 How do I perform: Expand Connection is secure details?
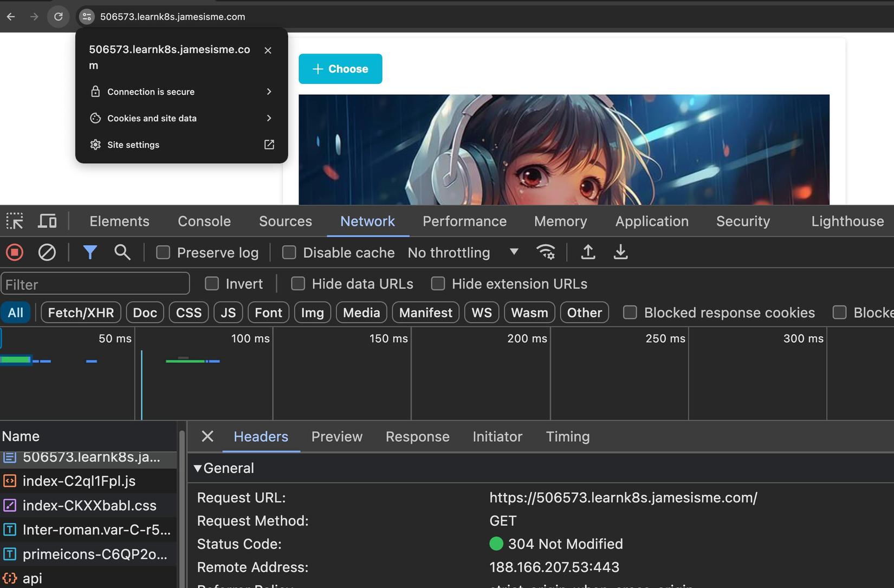tap(182, 92)
